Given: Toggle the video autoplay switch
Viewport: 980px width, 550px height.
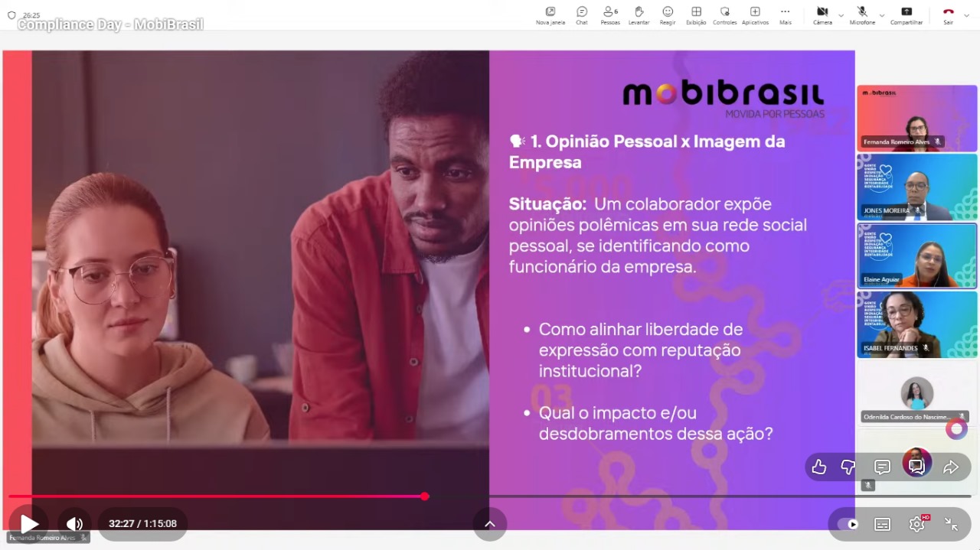Looking at the screenshot, I should [848, 524].
